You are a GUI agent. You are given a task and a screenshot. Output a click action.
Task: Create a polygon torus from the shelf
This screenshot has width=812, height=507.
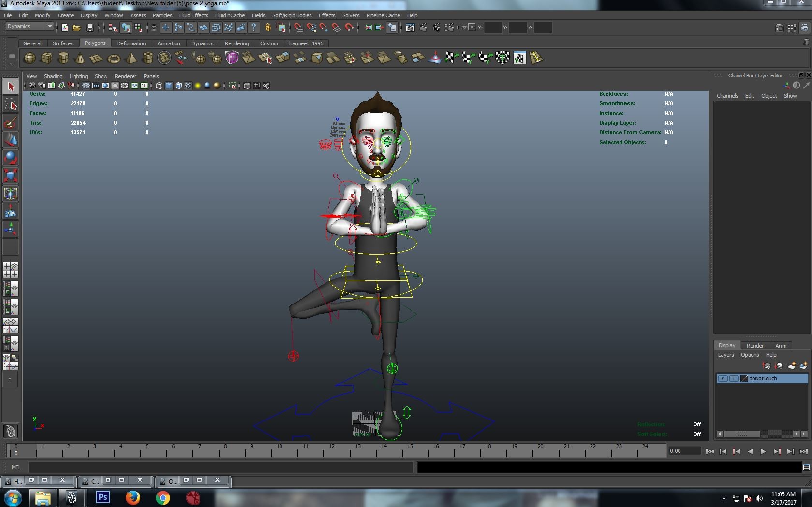(114, 58)
